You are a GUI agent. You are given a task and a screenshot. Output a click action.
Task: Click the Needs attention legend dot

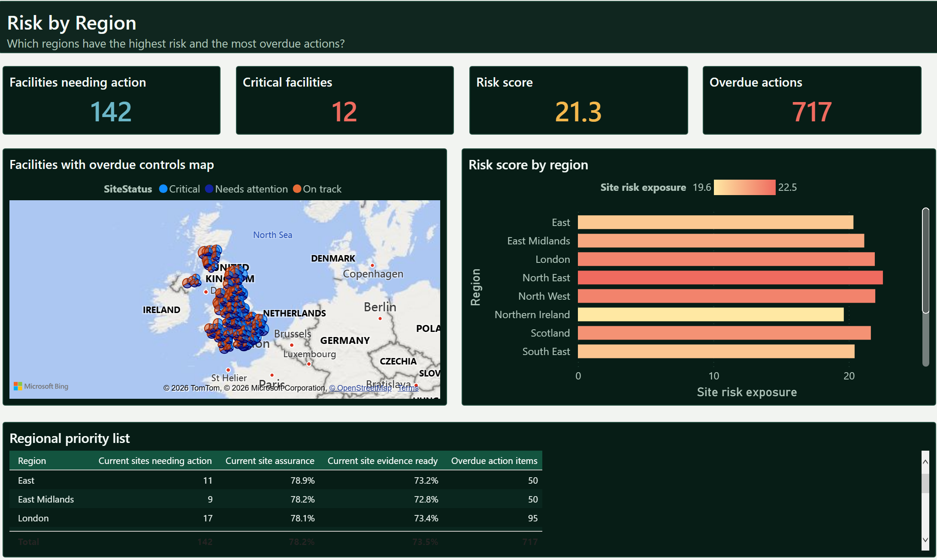[209, 189]
